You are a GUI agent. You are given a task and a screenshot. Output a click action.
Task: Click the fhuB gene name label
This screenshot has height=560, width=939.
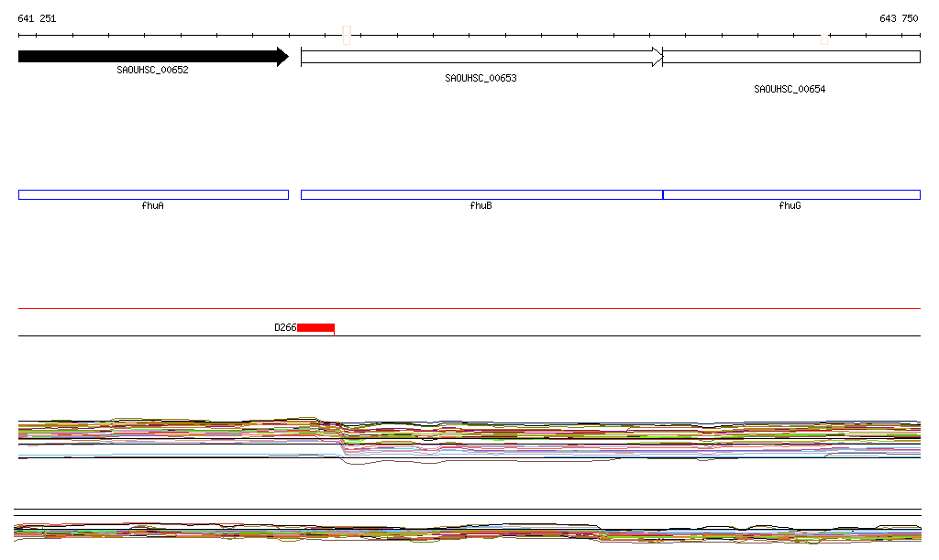pyautogui.click(x=481, y=206)
